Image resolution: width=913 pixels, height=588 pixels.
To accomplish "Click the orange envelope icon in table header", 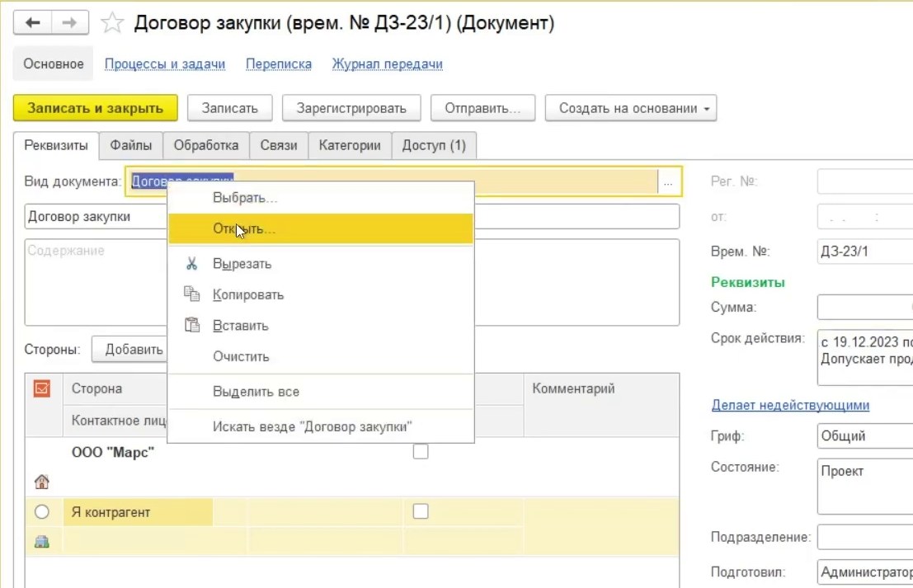I will click(41, 388).
